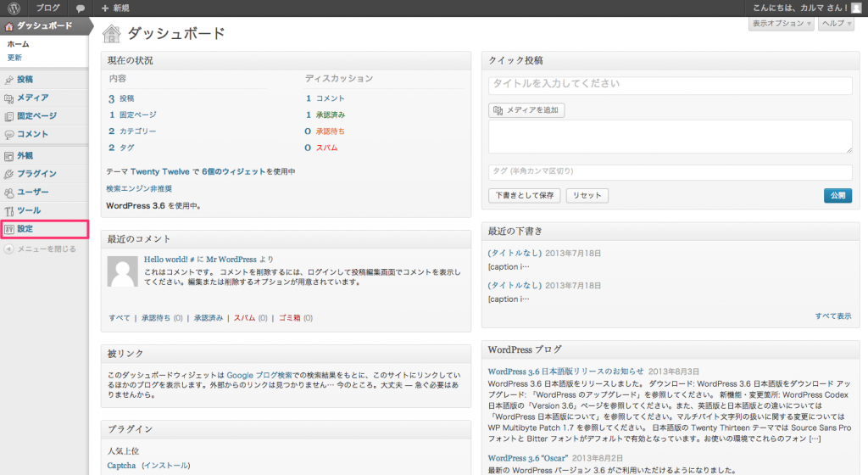
Task: Open 外観 menu in sidebar
Action: 25,156
